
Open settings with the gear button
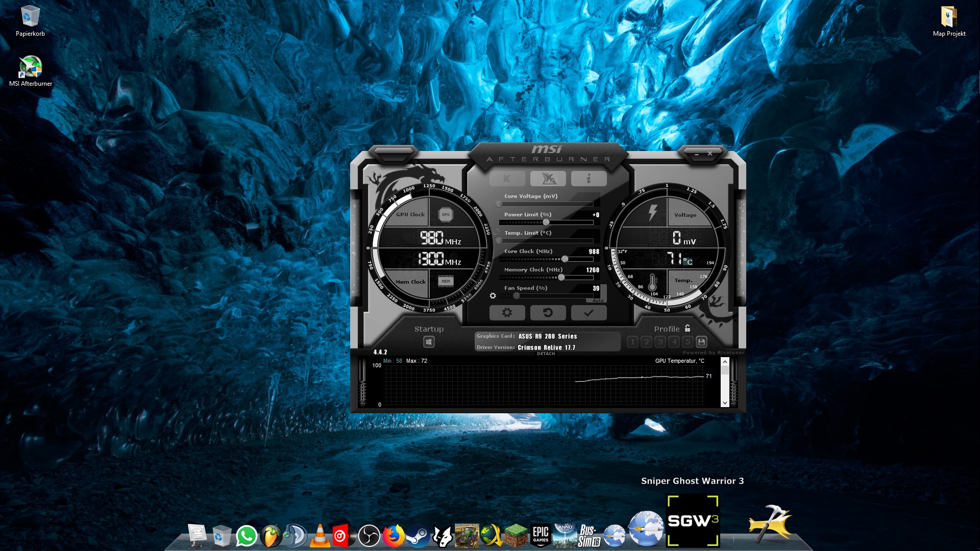coord(507,313)
